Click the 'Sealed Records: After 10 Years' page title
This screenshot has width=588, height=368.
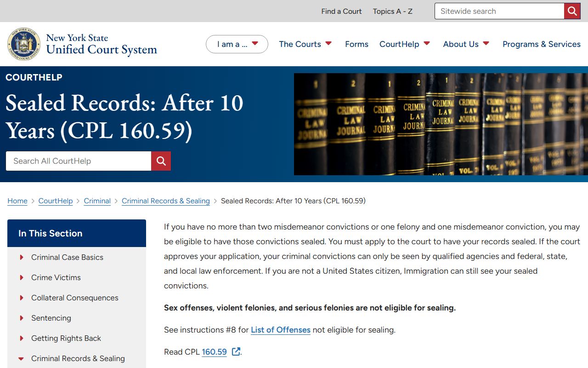(124, 117)
